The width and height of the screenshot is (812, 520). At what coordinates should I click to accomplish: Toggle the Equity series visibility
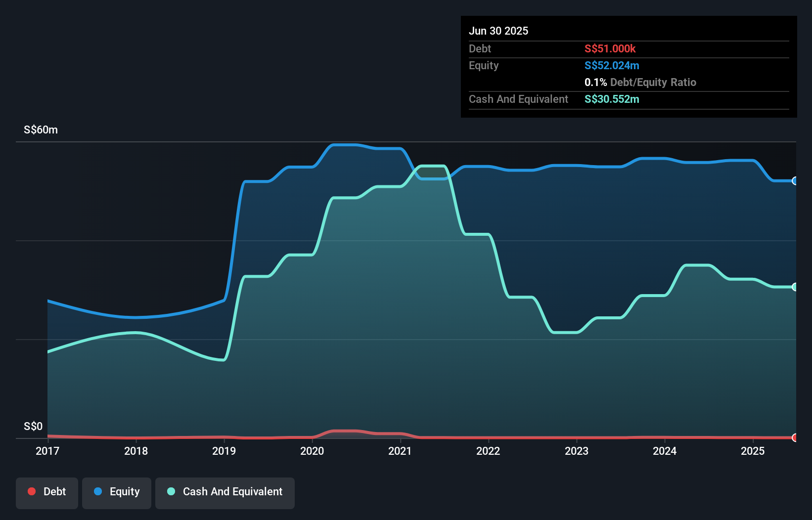116,492
